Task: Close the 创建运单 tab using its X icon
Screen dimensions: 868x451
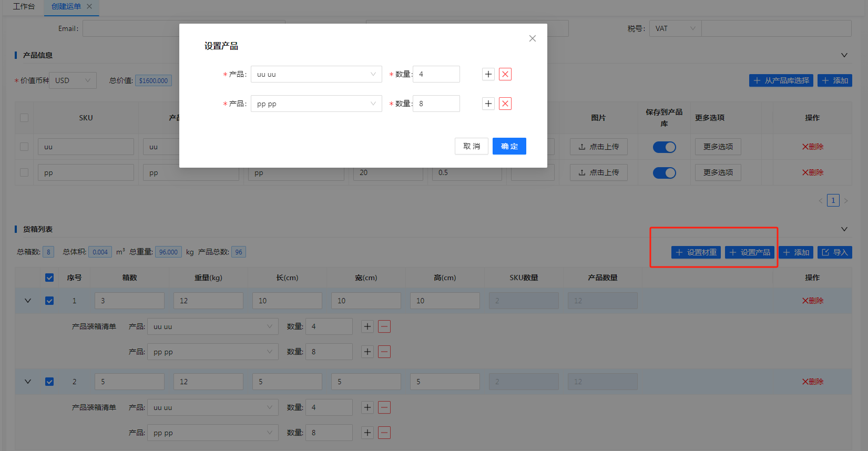Action: (89, 6)
